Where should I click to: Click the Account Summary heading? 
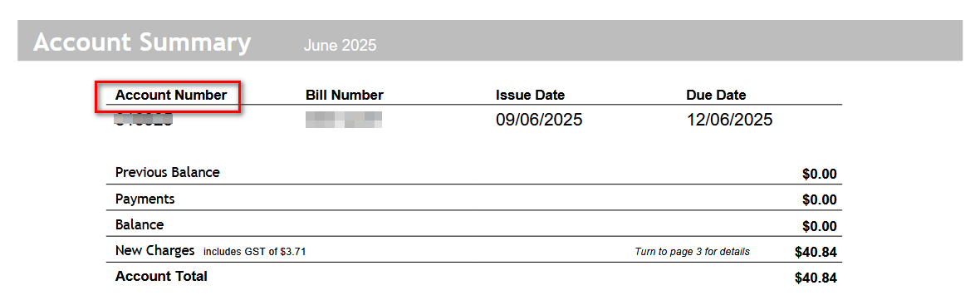tap(142, 42)
